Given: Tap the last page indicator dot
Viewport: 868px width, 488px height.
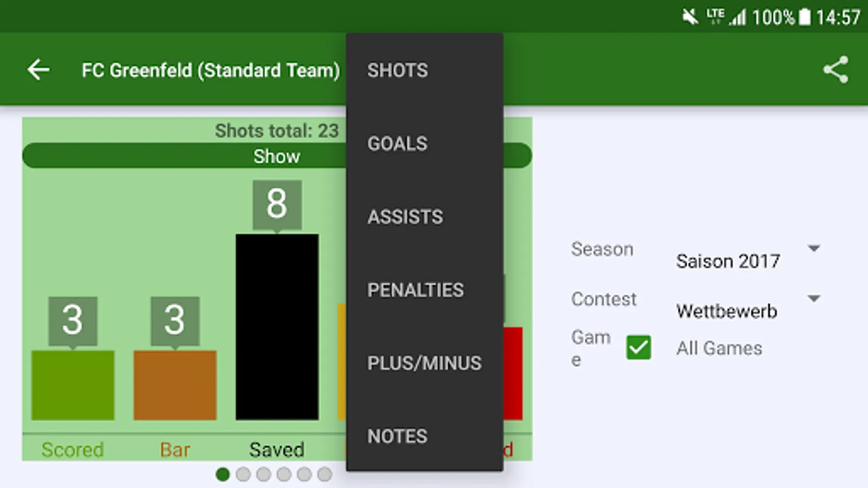Looking at the screenshot, I should (324, 474).
